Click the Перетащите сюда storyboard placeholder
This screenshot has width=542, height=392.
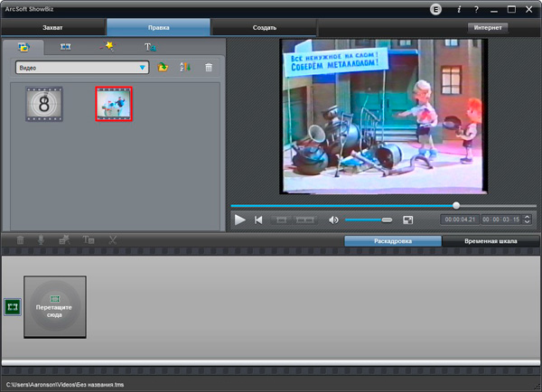click(x=54, y=307)
